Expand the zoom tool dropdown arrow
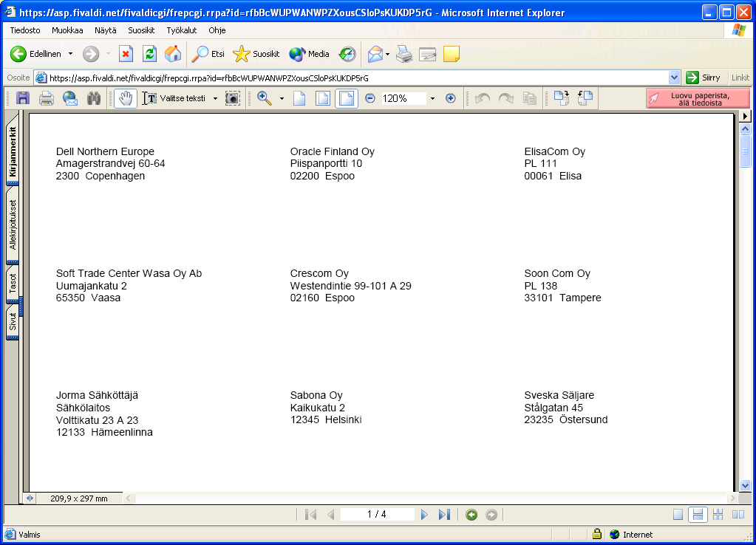The height and width of the screenshot is (545, 756). [282, 98]
